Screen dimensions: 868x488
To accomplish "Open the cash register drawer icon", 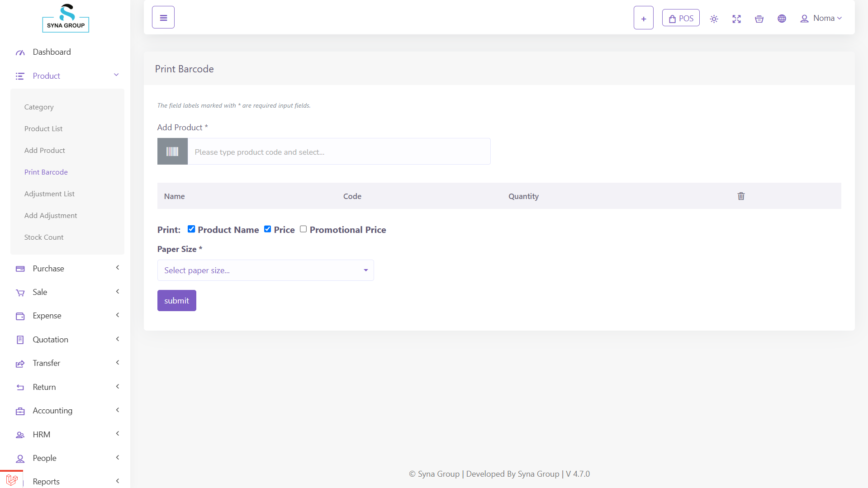I will coord(759,19).
